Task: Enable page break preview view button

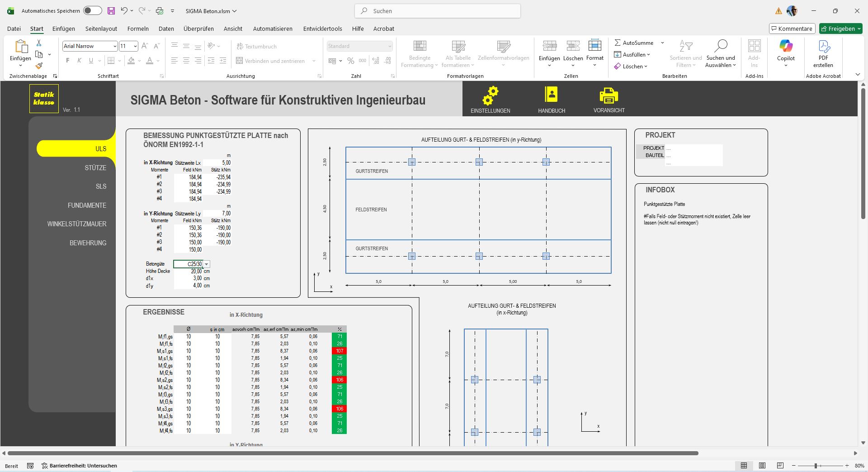Action: 780,466
